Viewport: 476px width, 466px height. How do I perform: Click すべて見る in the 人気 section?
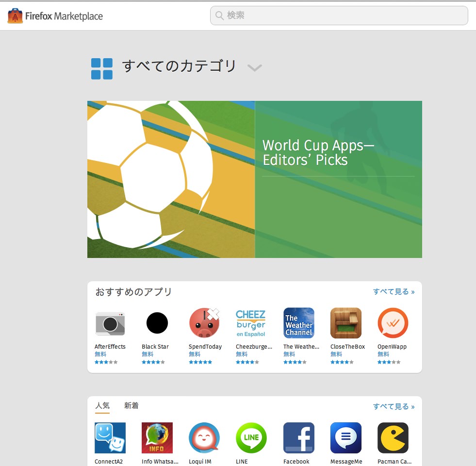pyautogui.click(x=394, y=406)
